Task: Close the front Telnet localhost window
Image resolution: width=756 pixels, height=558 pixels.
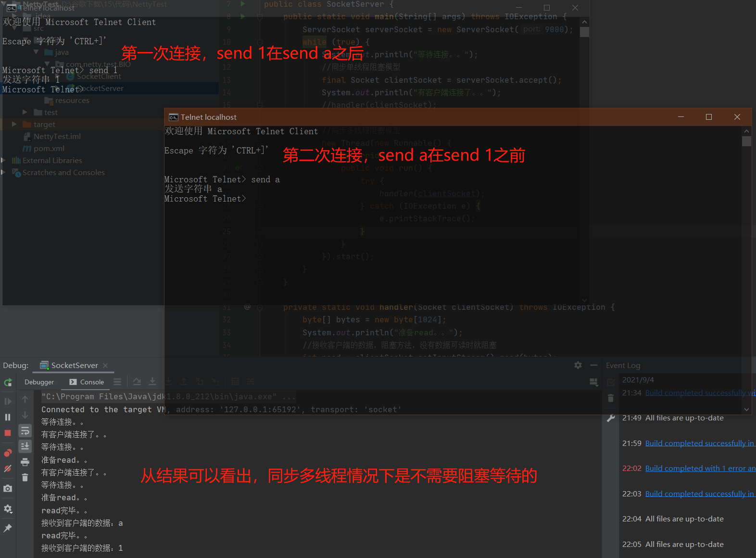Action: pyautogui.click(x=737, y=117)
